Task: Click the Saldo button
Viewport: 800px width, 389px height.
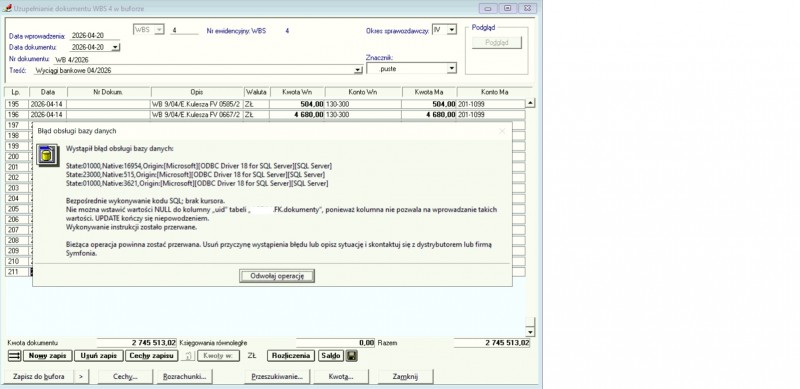Action: click(x=331, y=356)
